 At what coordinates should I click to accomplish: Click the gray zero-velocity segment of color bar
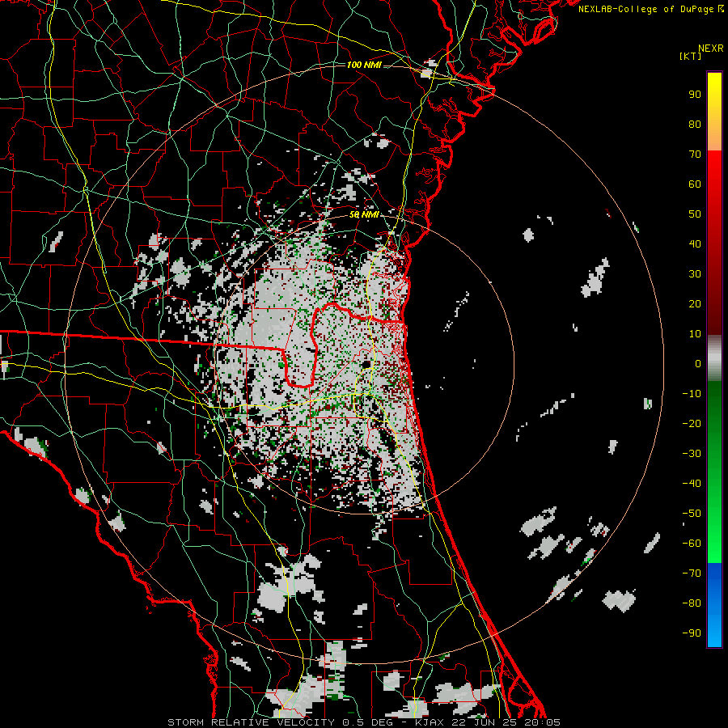click(714, 358)
